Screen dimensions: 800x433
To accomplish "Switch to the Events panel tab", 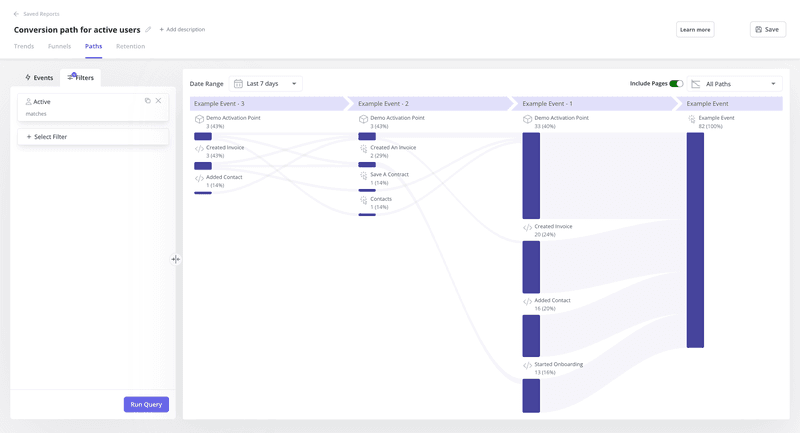I will 39,77.
